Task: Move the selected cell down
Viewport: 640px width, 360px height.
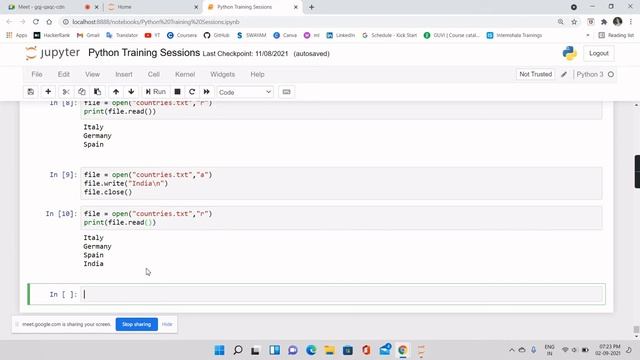Action: point(131,92)
